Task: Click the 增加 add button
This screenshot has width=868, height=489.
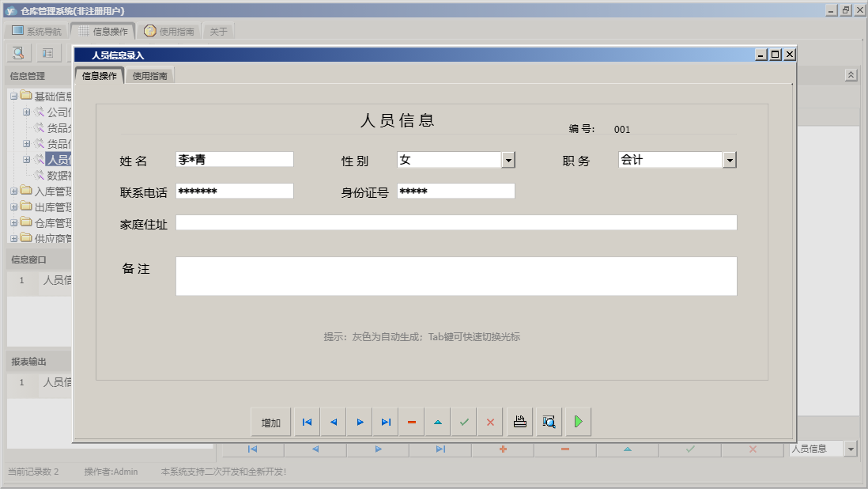Action: 270,422
